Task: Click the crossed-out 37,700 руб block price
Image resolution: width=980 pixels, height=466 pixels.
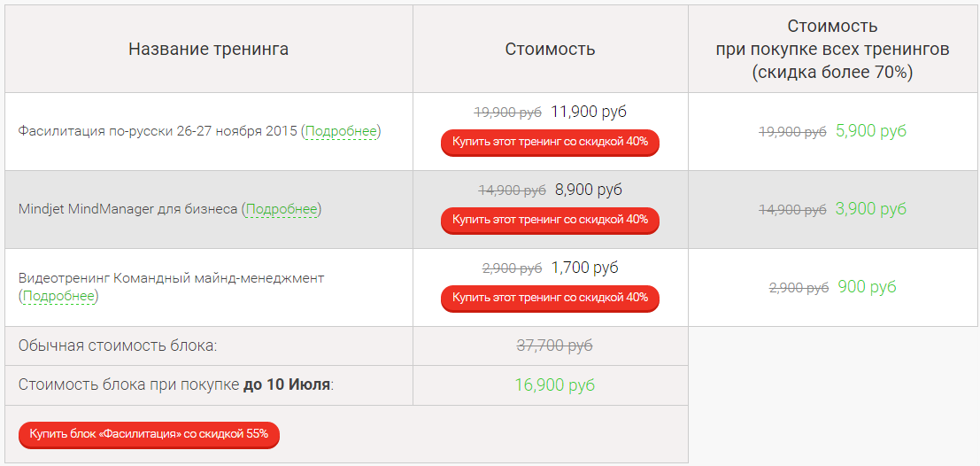Action: 554,346
